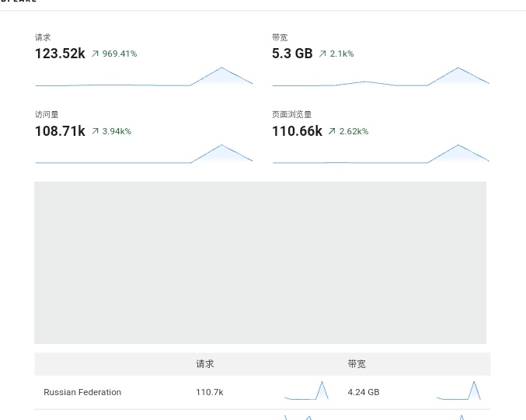This screenshot has width=526, height=420.
Task: Click the 123.52k requests total
Action: [x=60, y=54]
